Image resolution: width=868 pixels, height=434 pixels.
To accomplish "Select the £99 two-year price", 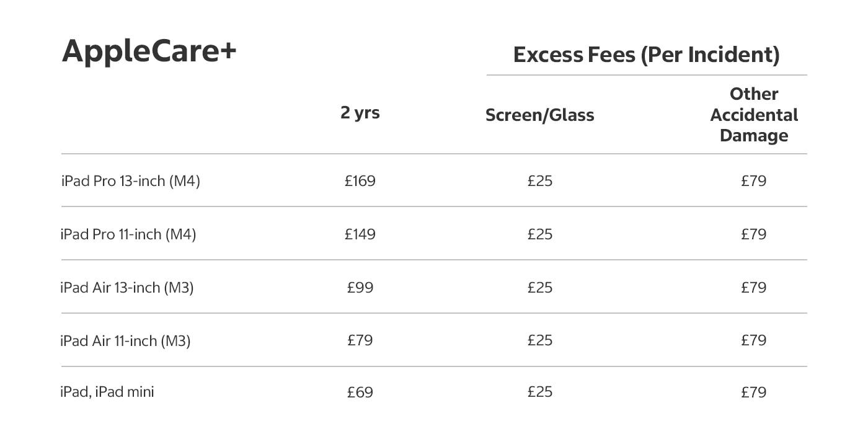I will pyautogui.click(x=360, y=288).
